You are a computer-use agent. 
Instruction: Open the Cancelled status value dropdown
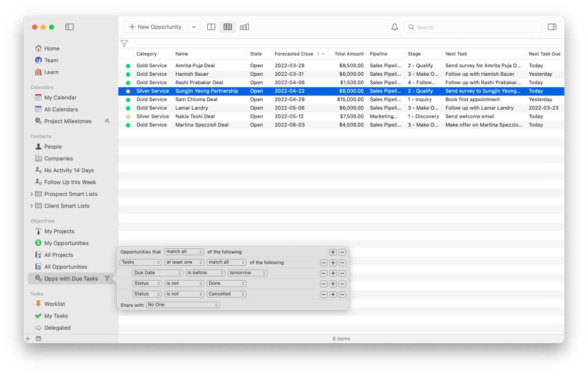tap(227, 294)
